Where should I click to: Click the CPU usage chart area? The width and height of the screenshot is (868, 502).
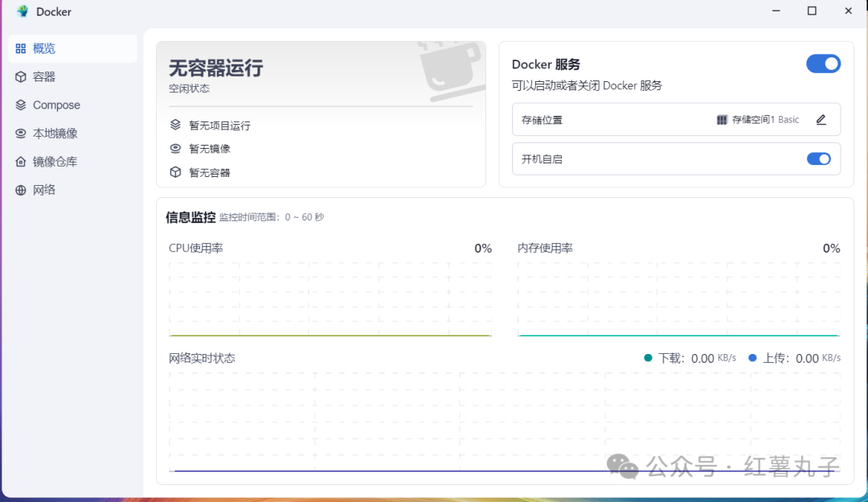[x=330, y=299]
